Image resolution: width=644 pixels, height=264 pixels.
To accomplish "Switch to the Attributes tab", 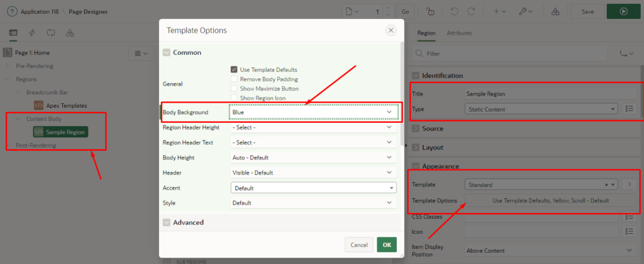I will 458,33.
